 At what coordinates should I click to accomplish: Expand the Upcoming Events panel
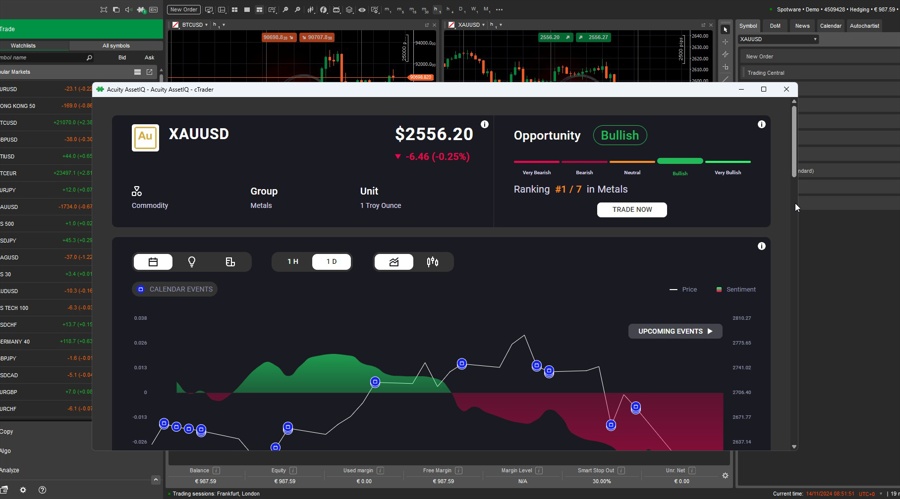(x=675, y=331)
